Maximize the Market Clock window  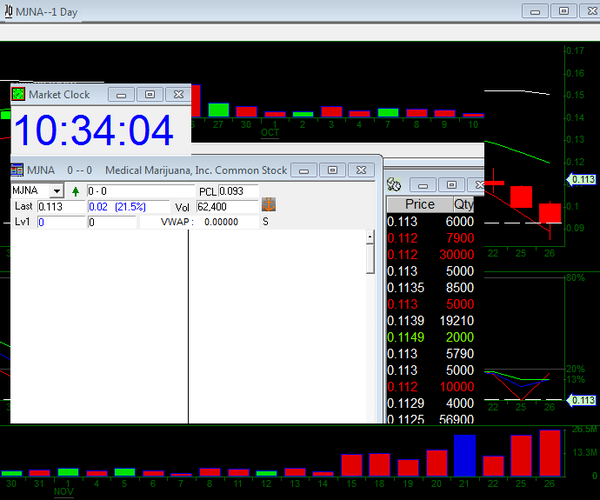pyautogui.click(x=150, y=94)
